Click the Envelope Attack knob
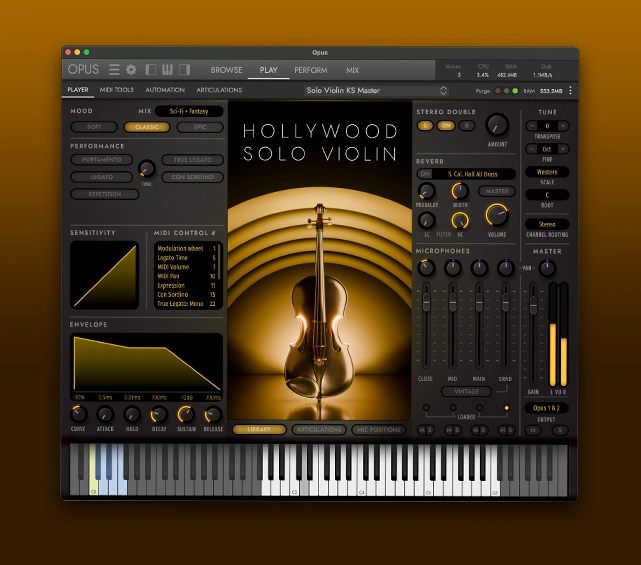This screenshot has height=565, width=641. [105, 415]
